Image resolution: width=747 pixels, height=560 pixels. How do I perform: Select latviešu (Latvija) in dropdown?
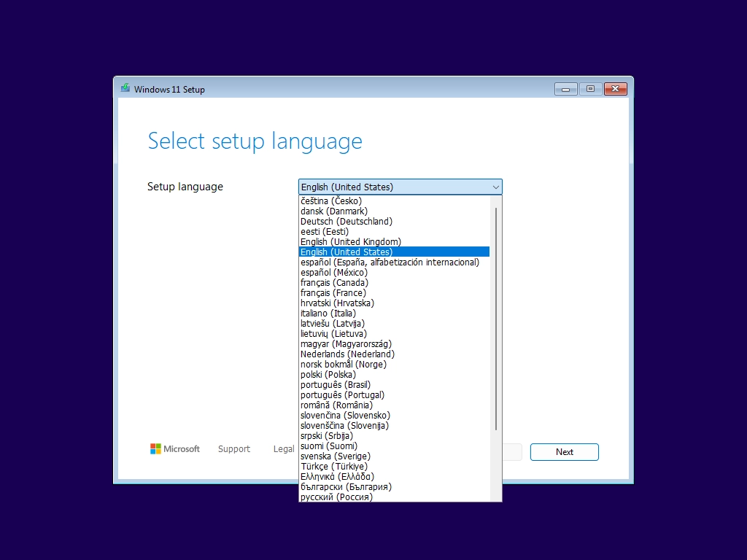click(x=394, y=324)
